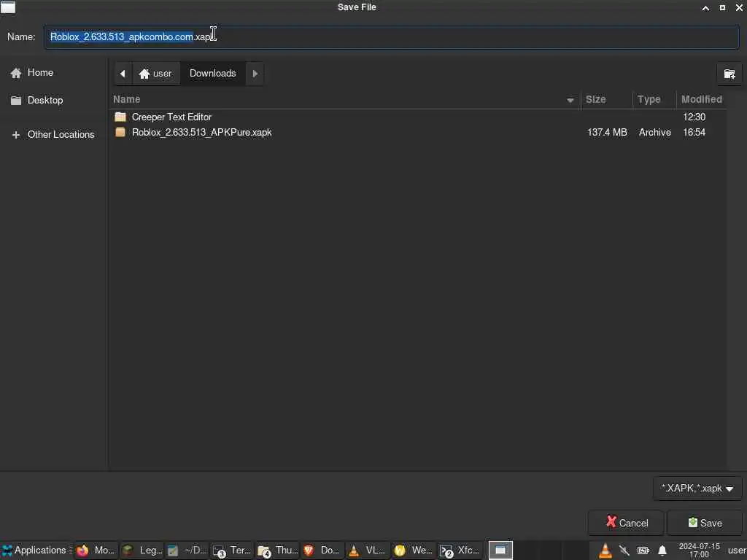Click the Archive type cell

[654, 133]
